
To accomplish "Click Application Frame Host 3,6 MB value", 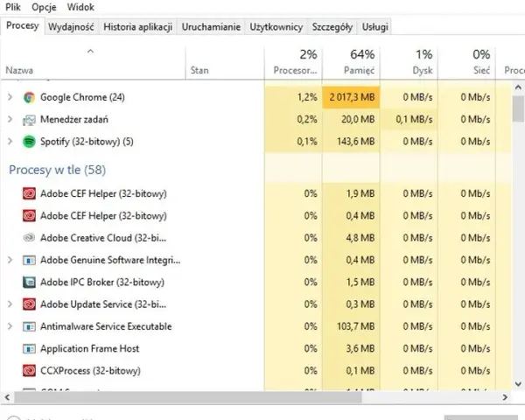I will tap(360, 348).
